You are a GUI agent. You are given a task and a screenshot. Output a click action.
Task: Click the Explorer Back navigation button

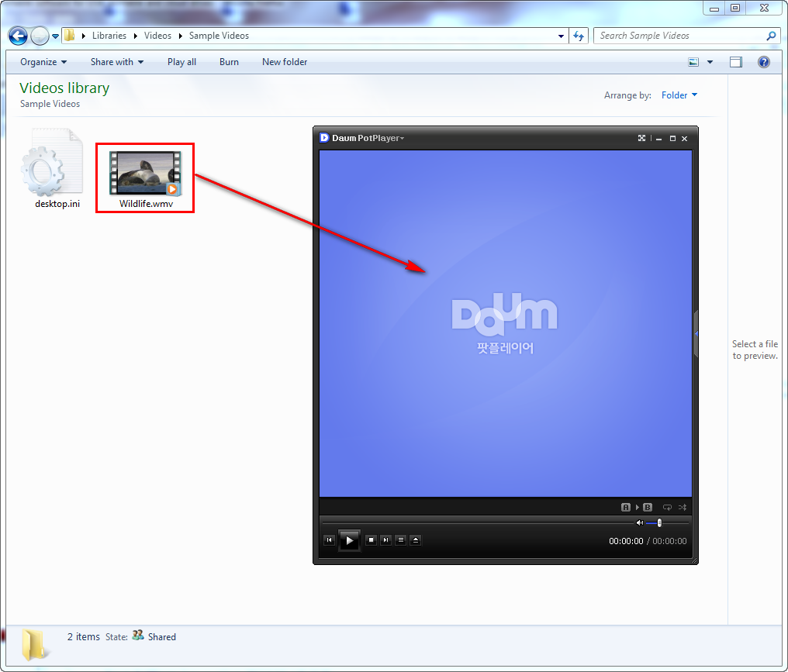[x=18, y=36]
